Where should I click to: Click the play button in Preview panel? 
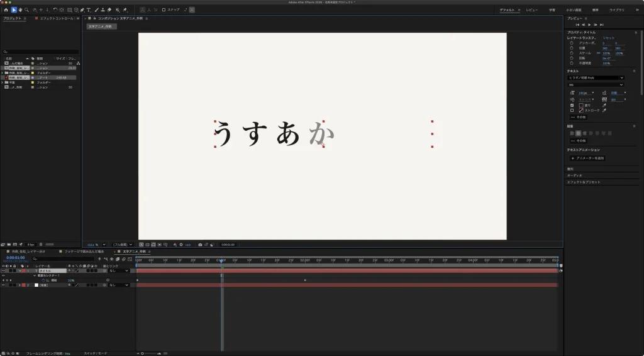tap(589, 25)
